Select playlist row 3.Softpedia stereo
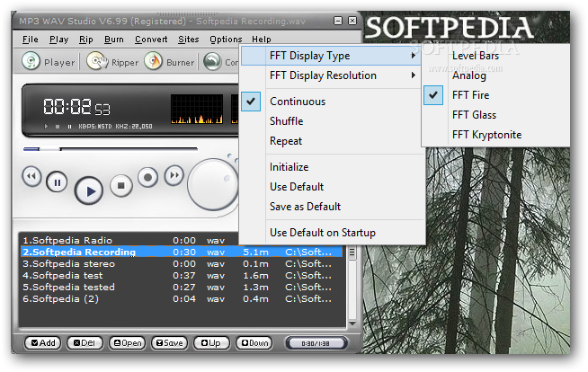The image size is (588, 372). coord(182,264)
